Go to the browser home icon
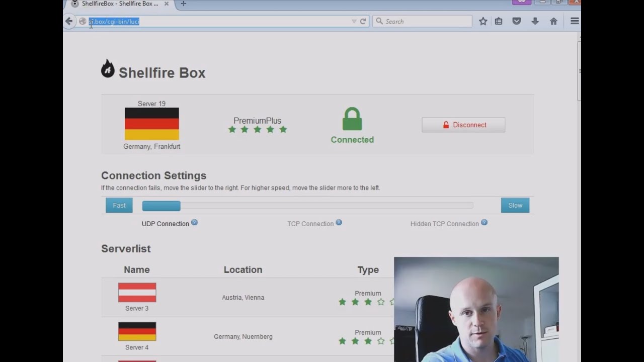Image resolution: width=644 pixels, height=362 pixels. pos(553,21)
